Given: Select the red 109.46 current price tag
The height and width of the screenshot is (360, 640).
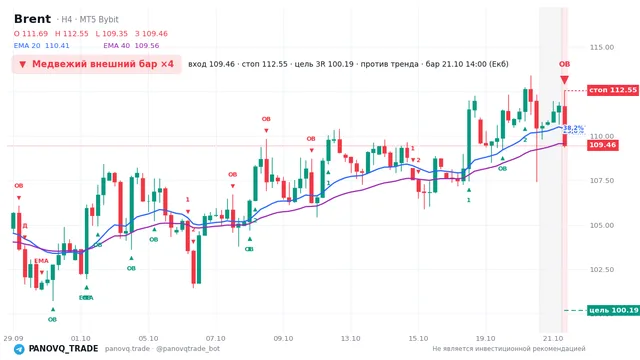Looking at the screenshot, I should click(x=602, y=145).
